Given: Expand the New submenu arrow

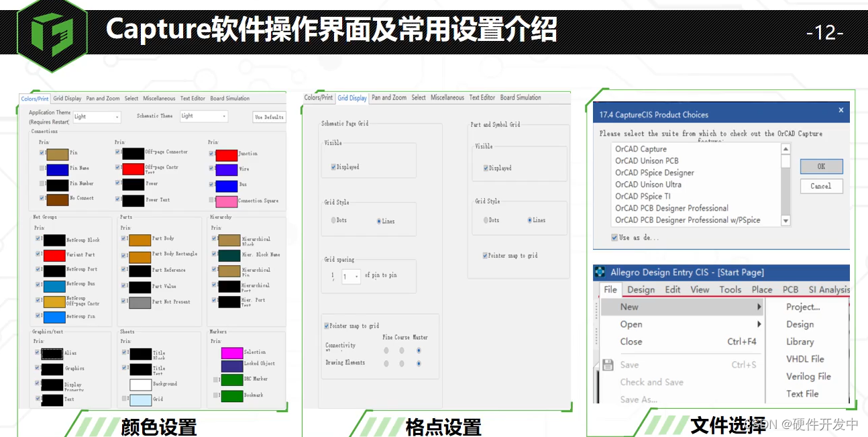Looking at the screenshot, I should point(759,307).
